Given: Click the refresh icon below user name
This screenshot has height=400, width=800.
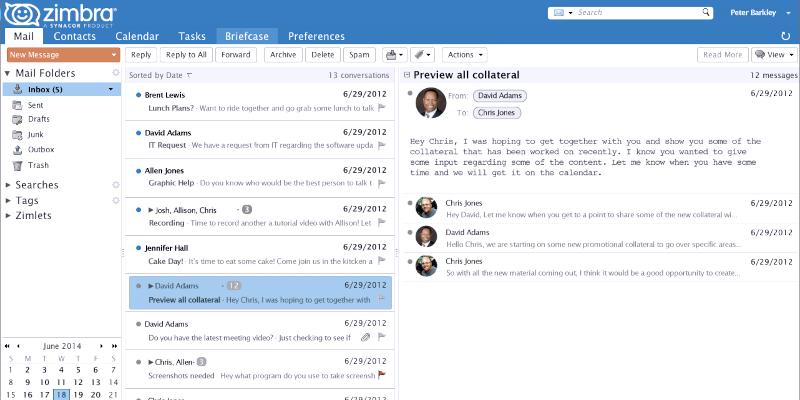Looking at the screenshot, I should point(786,36).
